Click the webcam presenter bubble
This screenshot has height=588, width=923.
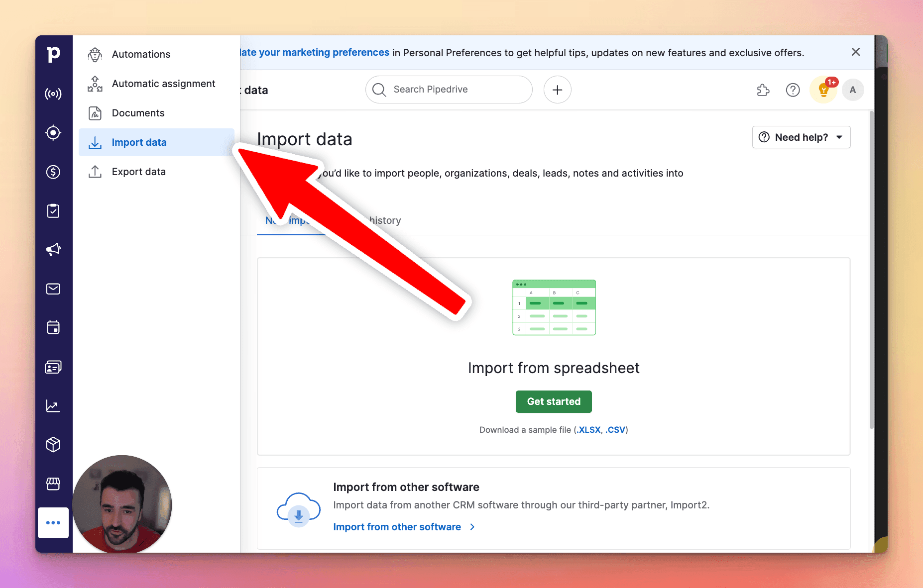tap(122, 503)
